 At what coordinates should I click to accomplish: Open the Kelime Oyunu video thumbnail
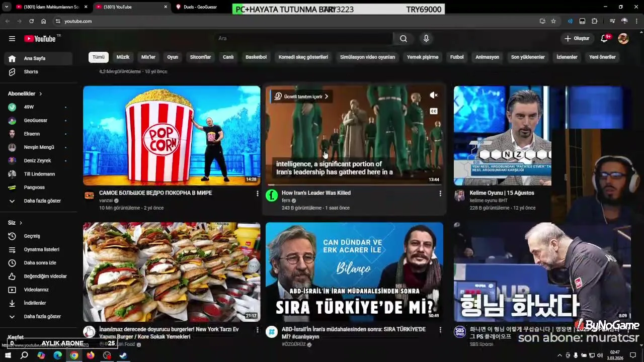pos(503,135)
